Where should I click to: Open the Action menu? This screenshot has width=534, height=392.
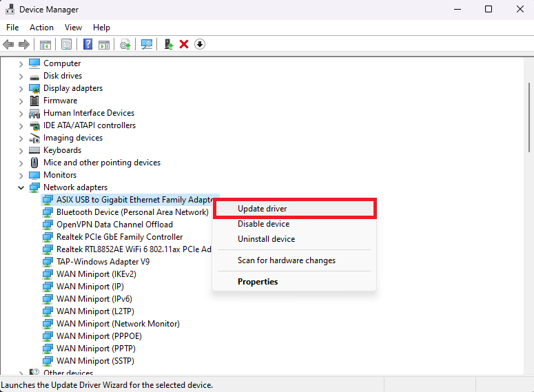[x=41, y=28]
